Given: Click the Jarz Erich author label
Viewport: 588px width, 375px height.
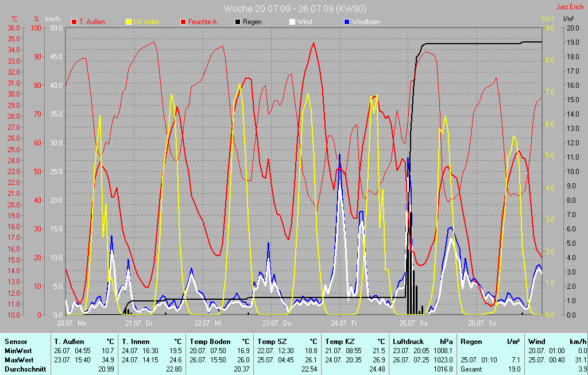Looking at the screenshot, I should pyautogui.click(x=570, y=7).
